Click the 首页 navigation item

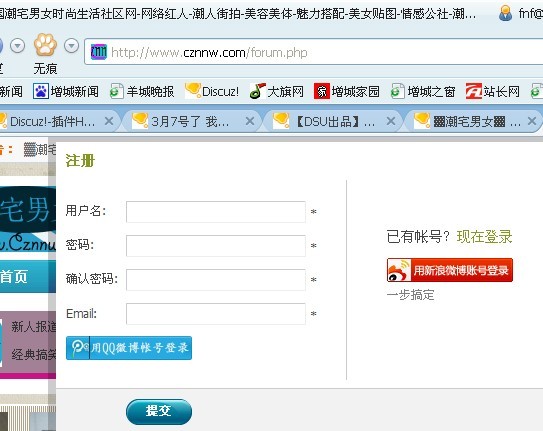[x=14, y=277]
